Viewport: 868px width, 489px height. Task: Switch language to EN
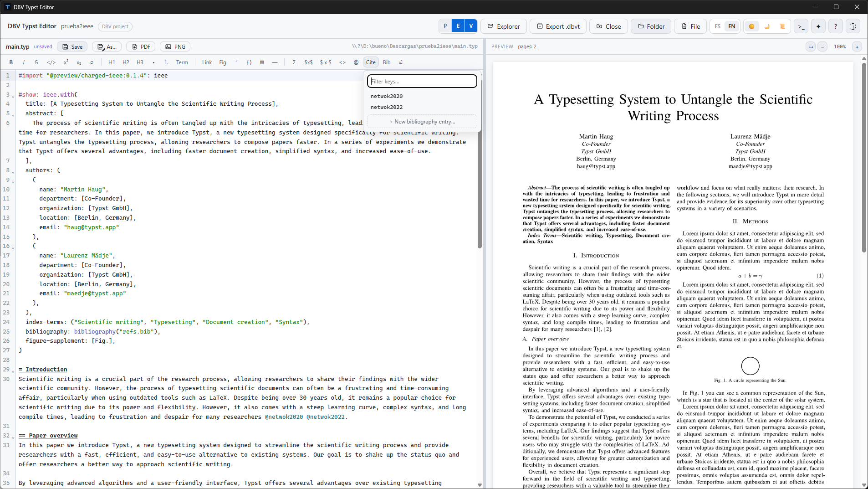(x=732, y=26)
